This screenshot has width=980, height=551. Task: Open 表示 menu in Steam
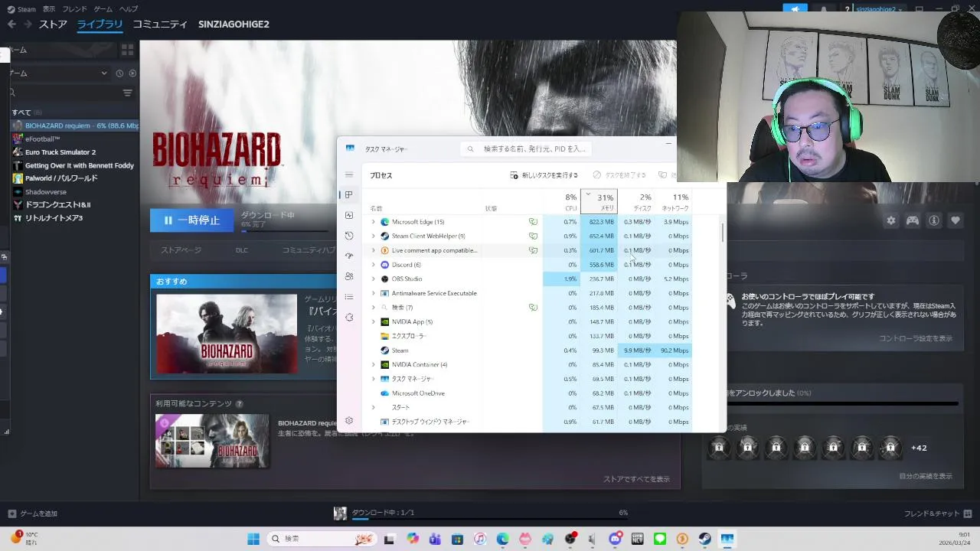pyautogui.click(x=49, y=9)
